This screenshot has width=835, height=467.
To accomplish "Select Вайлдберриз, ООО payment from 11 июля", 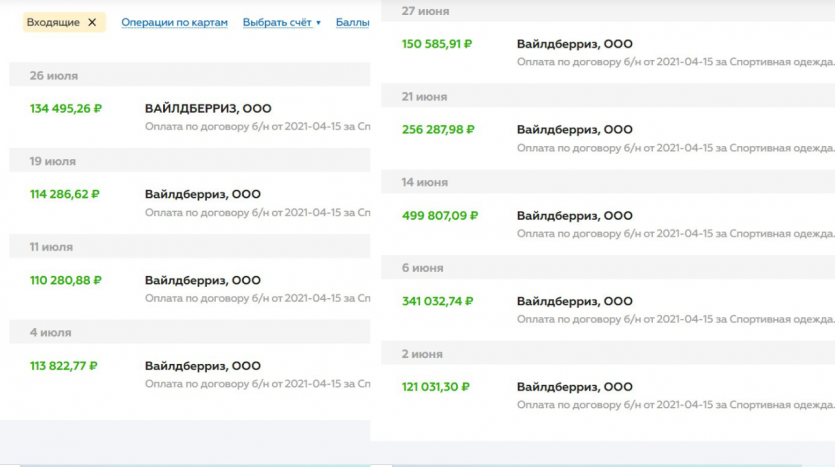I will [x=202, y=281].
